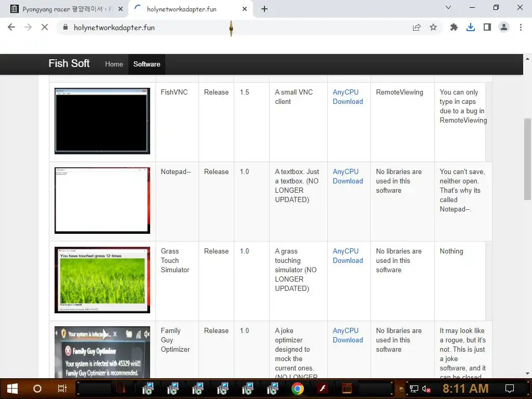Image resolution: width=532 pixels, height=399 pixels.
Task: Download Grass Touch Simulator AnyCPU link
Action: 348,256
